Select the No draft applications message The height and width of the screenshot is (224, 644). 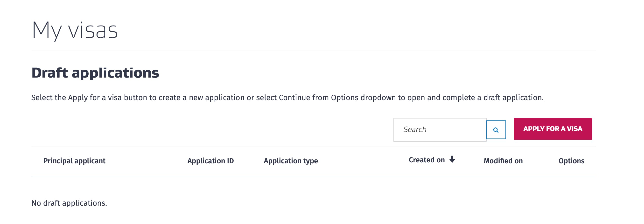[69, 203]
